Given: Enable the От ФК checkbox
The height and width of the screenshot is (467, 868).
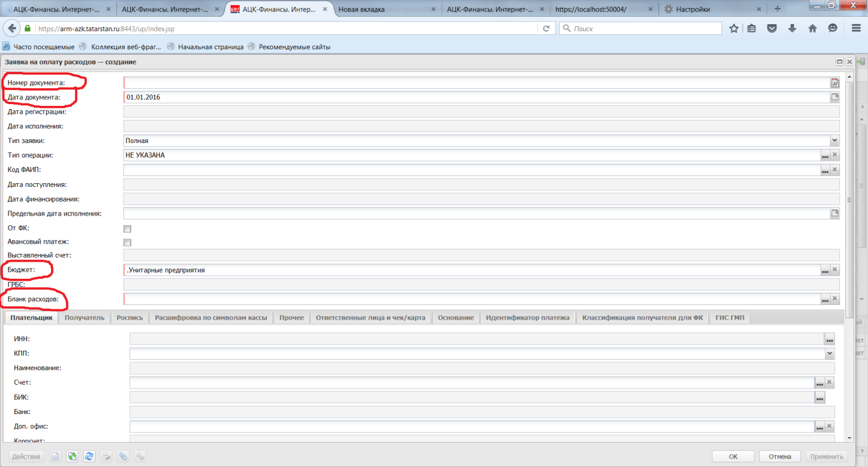Looking at the screenshot, I should [x=127, y=229].
